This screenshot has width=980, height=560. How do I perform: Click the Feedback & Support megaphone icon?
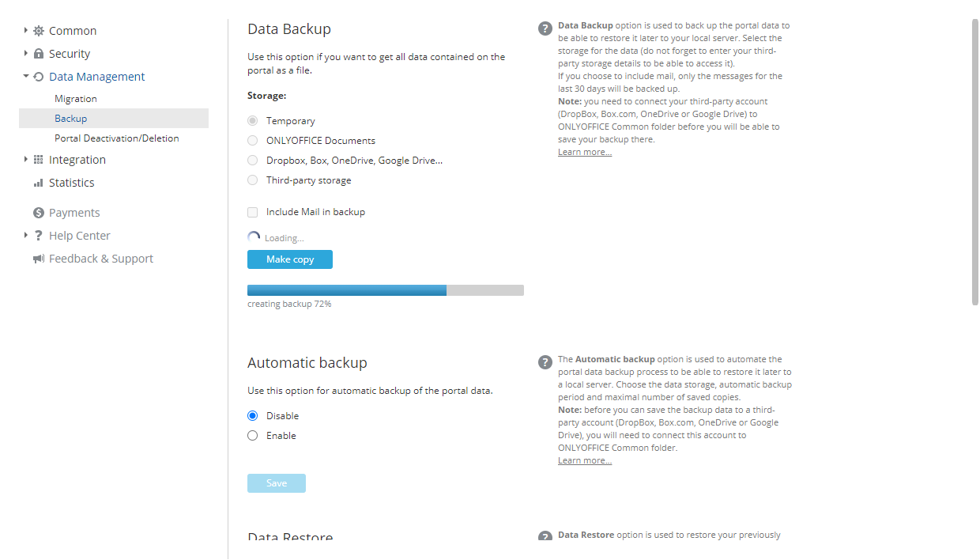pyautogui.click(x=37, y=258)
